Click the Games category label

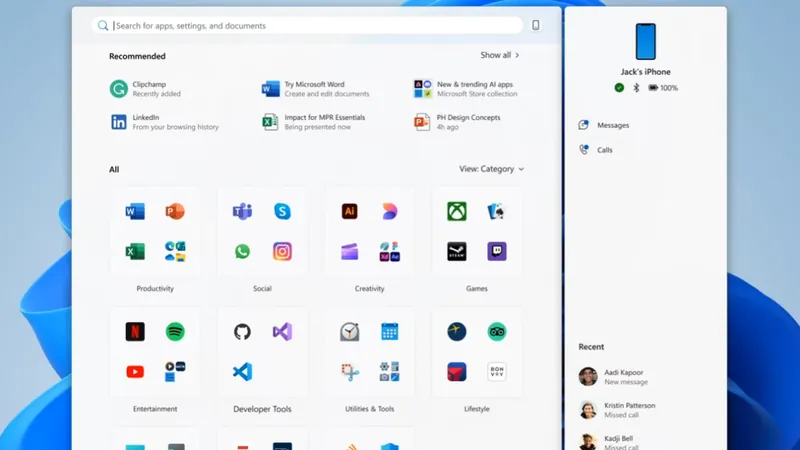(x=477, y=288)
